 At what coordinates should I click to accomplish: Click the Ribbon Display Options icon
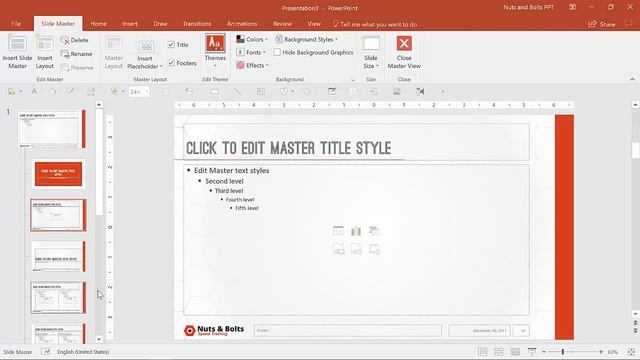[x=572, y=7]
